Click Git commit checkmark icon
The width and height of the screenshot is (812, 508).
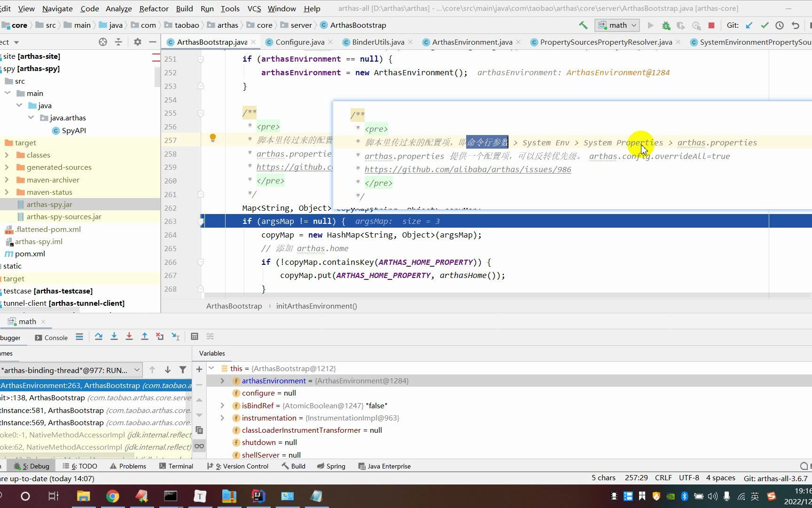pyautogui.click(x=765, y=25)
